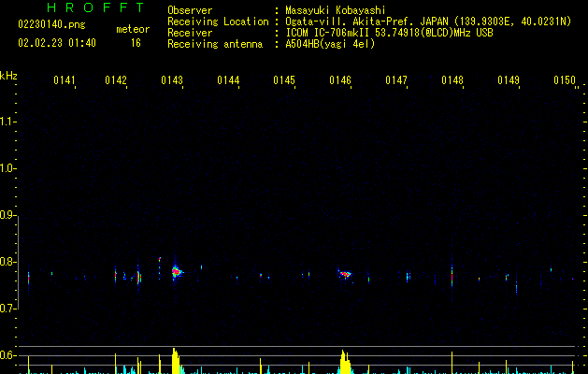Image resolution: width=588 pixels, height=374 pixels.
Task: Click the Receiving Location label
Action: click(218, 22)
